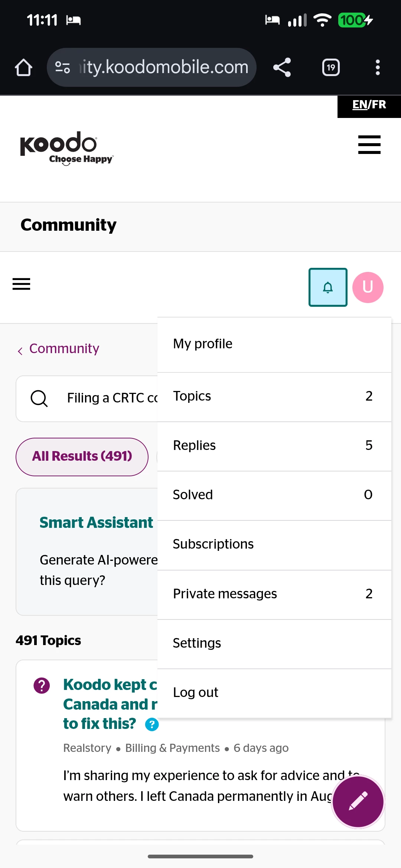Select the All Results (491) filter
Viewport: 401px width, 868px height.
pos(82,456)
